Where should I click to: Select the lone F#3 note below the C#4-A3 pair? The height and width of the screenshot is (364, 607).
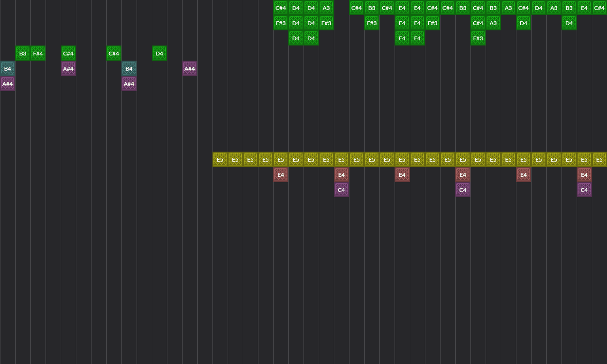pos(478,38)
